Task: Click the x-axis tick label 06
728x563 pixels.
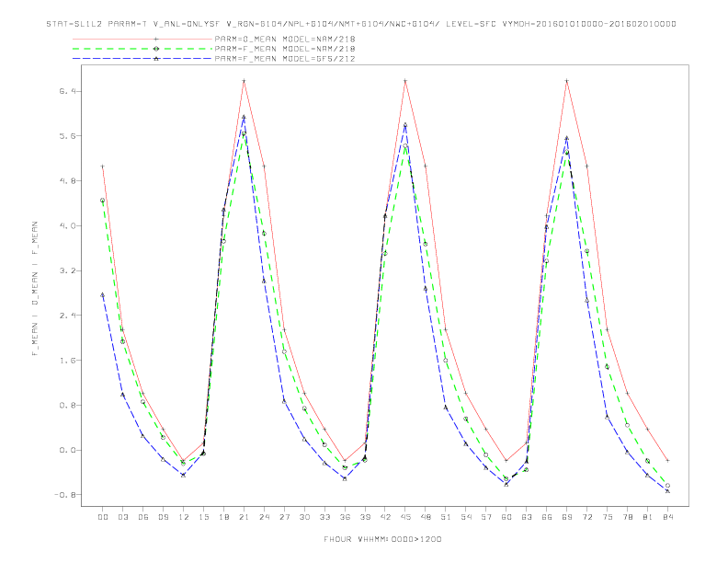Action: (x=143, y=517)
